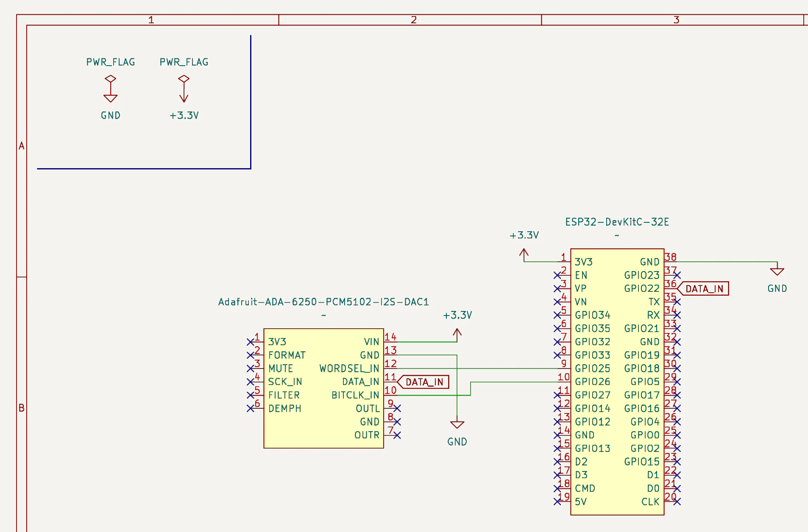Select the no-connect flag on the ESP32 5V pin
The width and height of the screenshot is (808, 532).
pos(557,502)
